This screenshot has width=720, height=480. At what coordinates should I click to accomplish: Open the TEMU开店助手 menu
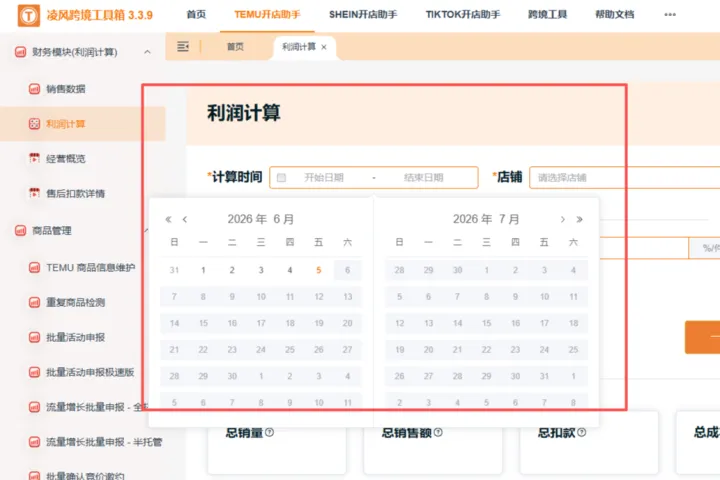267,15
